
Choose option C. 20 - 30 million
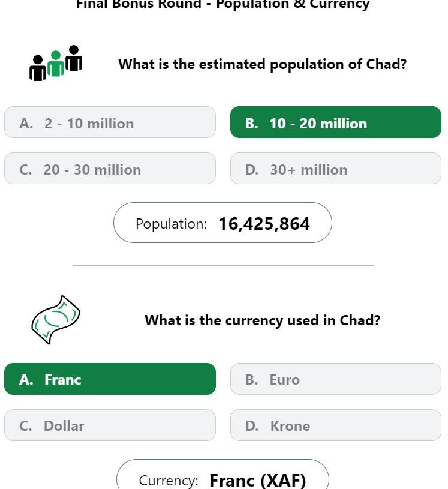(110, 169)
